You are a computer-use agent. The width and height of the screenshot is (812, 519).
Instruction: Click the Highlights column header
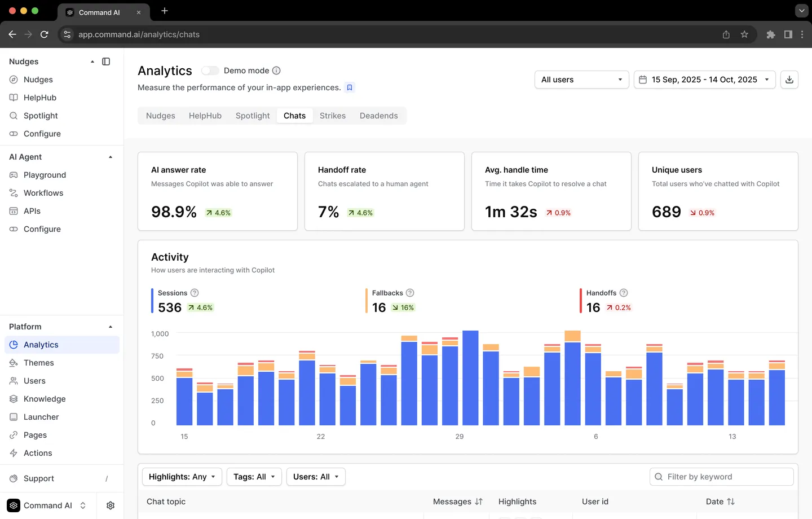point(518,502)
